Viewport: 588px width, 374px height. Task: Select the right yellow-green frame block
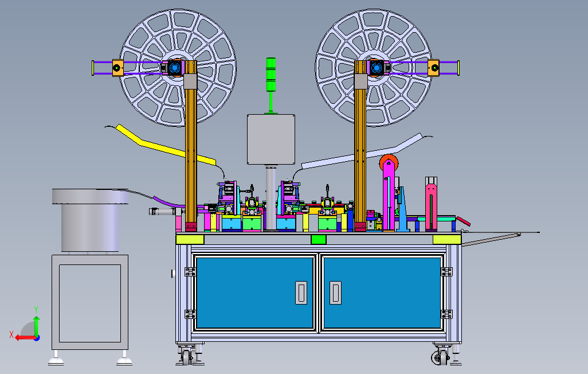click(x=447, y=239)
